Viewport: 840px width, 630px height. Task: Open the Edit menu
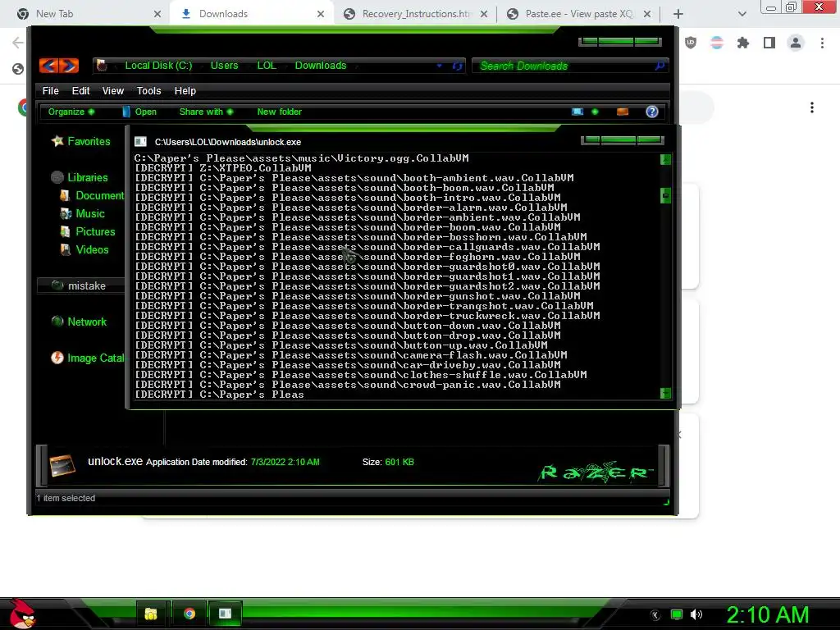click(x=81, y=90)
